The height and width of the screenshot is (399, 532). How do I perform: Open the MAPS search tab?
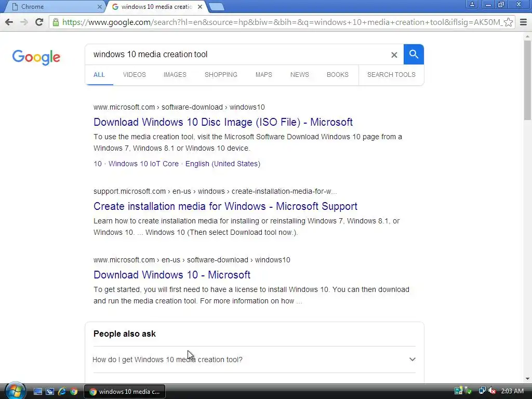pos(263,75)
